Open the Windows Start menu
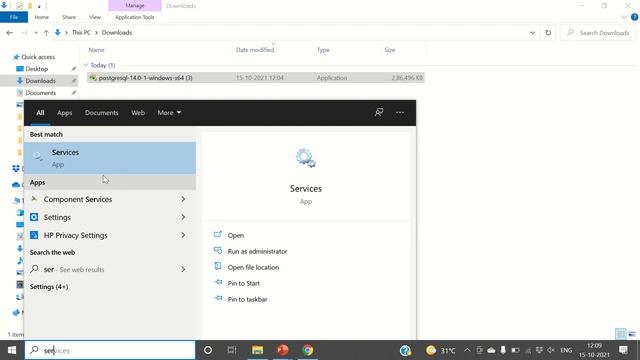This screenshot has width=640, height=360. pyautogui.click(x=12, y=350)
